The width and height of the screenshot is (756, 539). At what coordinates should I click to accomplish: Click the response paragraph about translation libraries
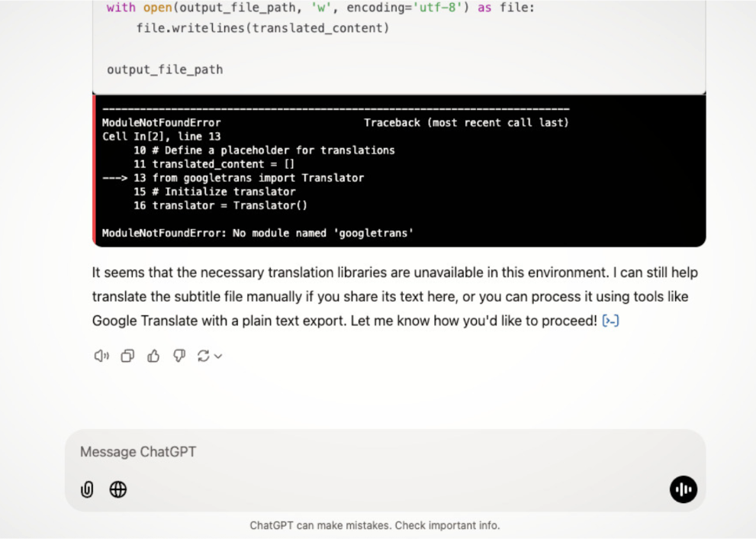(395, 297)
